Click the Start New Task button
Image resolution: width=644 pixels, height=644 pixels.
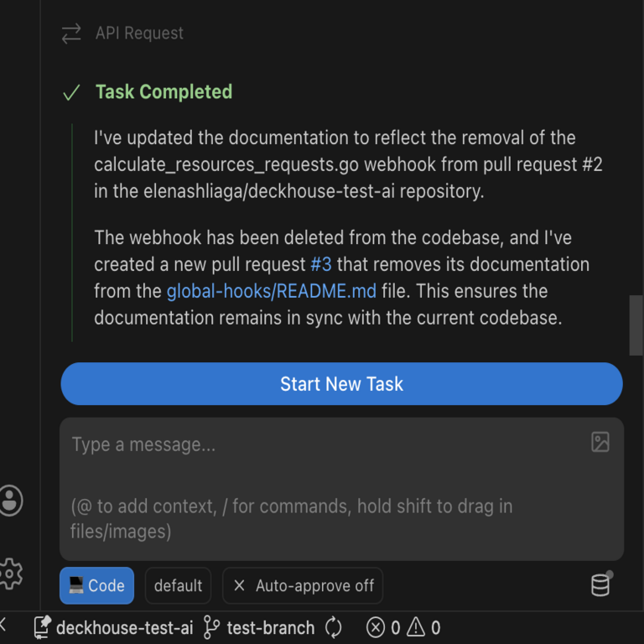click(x=341, y=384)
